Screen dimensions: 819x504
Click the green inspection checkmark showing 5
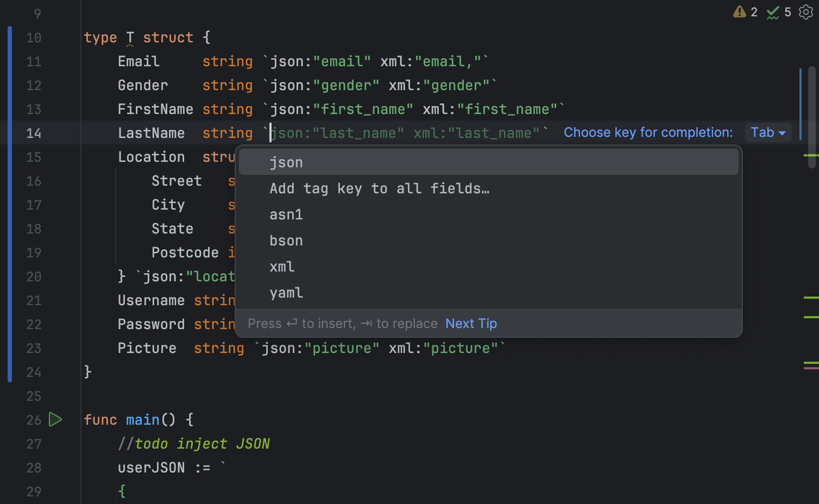[x=778, y=12]
